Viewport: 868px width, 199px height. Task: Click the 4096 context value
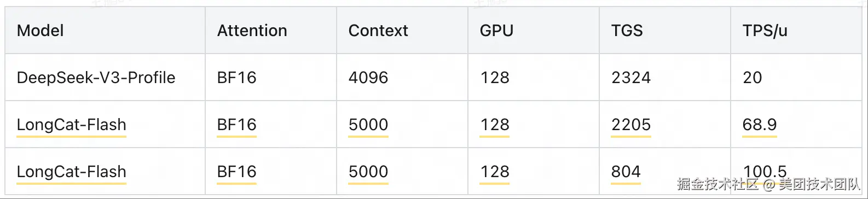368,78
